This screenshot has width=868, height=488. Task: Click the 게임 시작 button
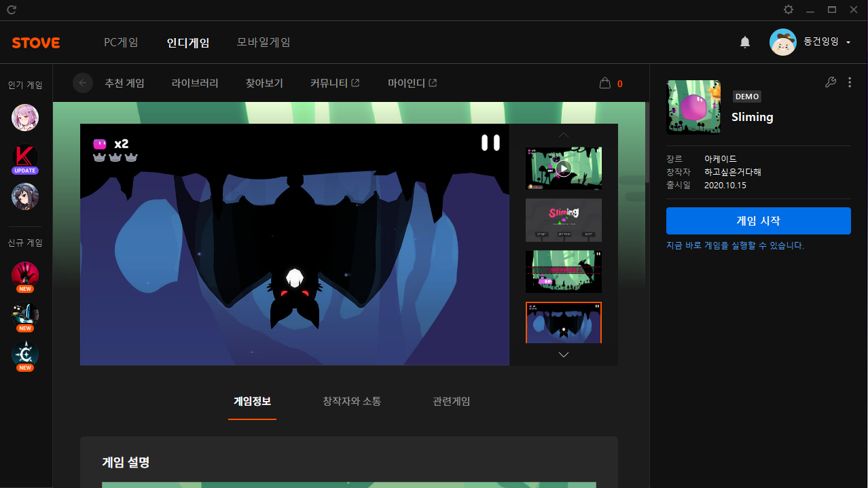(758, 221)
